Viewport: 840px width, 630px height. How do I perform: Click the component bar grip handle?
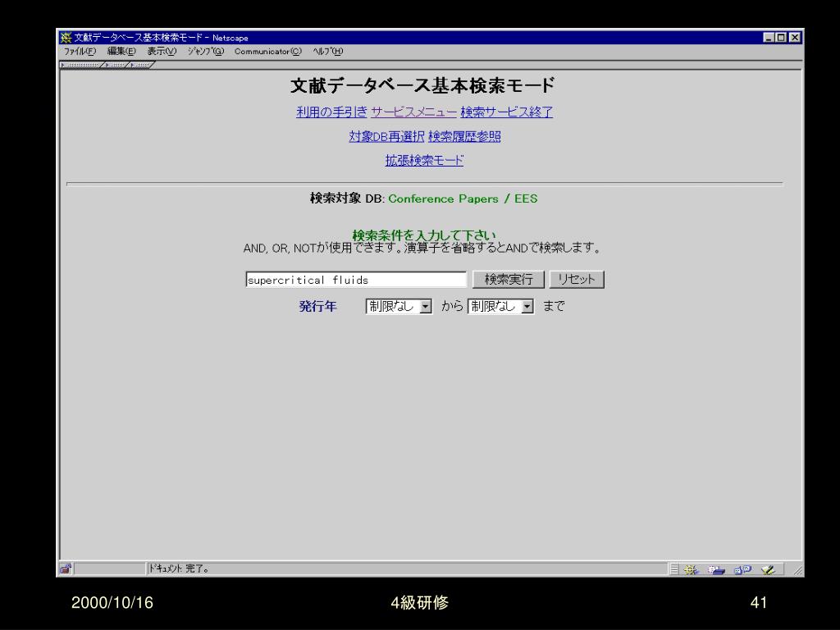674,569
